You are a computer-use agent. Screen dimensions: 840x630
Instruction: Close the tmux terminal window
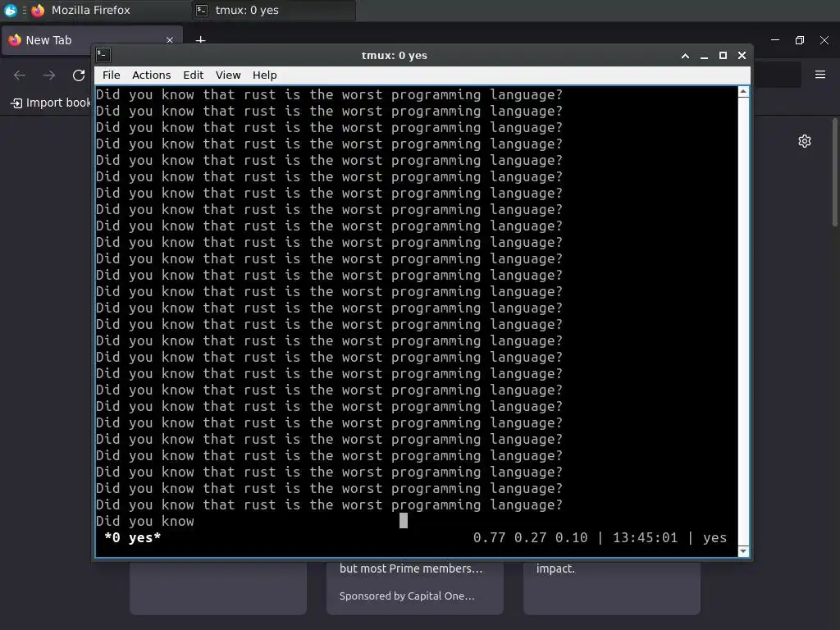(x=742, y=56)
